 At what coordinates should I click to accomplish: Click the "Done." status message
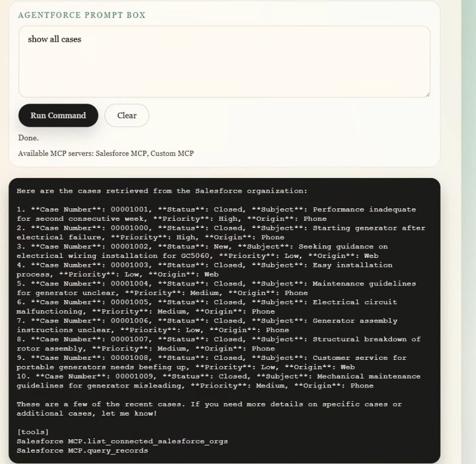pos(28,137)
